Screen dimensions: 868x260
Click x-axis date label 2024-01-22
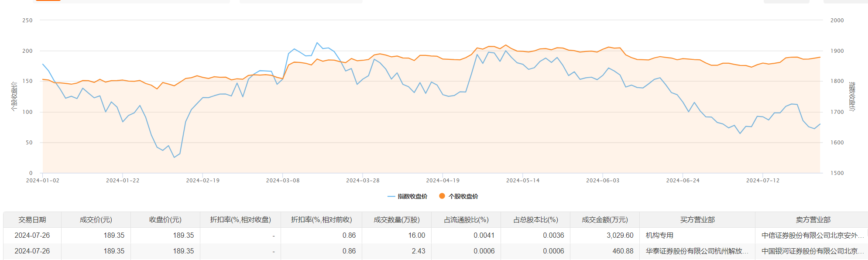123,181
